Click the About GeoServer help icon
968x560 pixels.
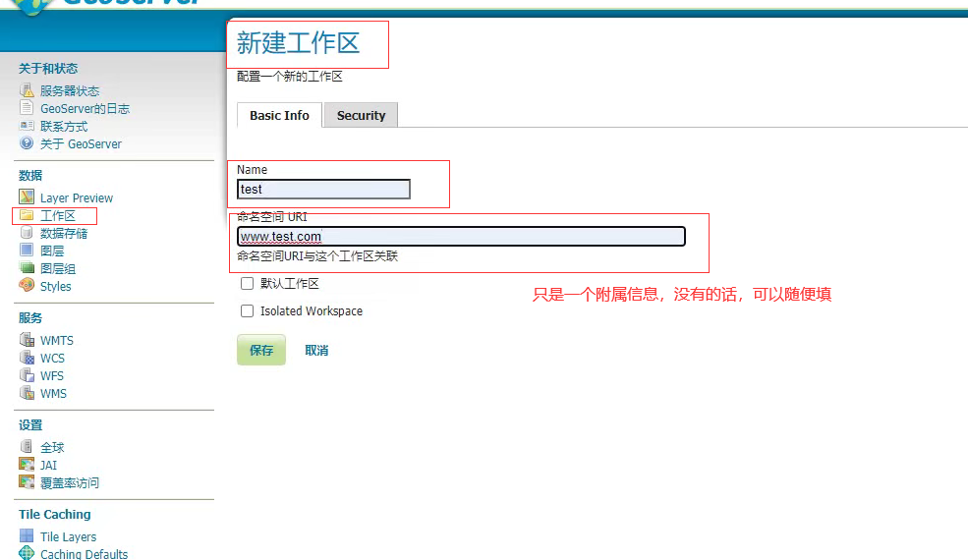(27, 143)
